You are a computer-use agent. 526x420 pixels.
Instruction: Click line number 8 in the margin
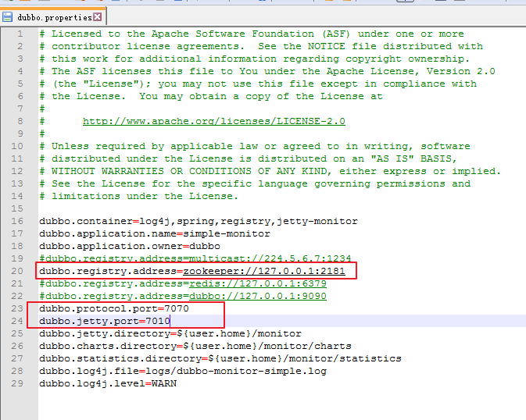click(x=20, y=121)
